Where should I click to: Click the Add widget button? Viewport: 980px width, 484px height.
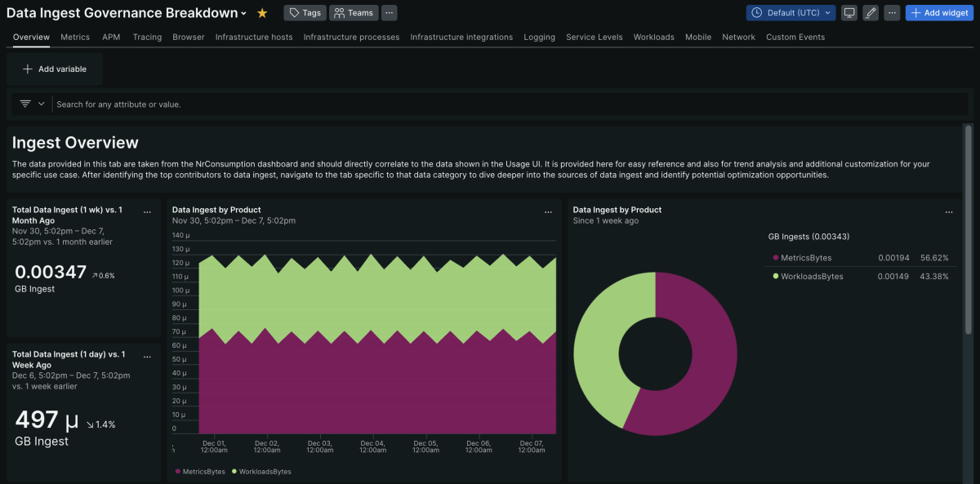tap(938, 13)
